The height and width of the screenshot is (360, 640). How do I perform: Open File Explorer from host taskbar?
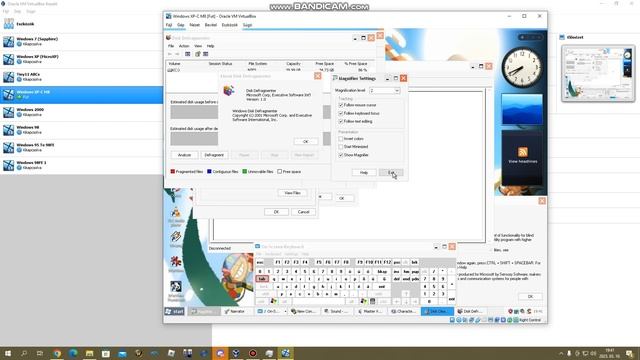89,353
